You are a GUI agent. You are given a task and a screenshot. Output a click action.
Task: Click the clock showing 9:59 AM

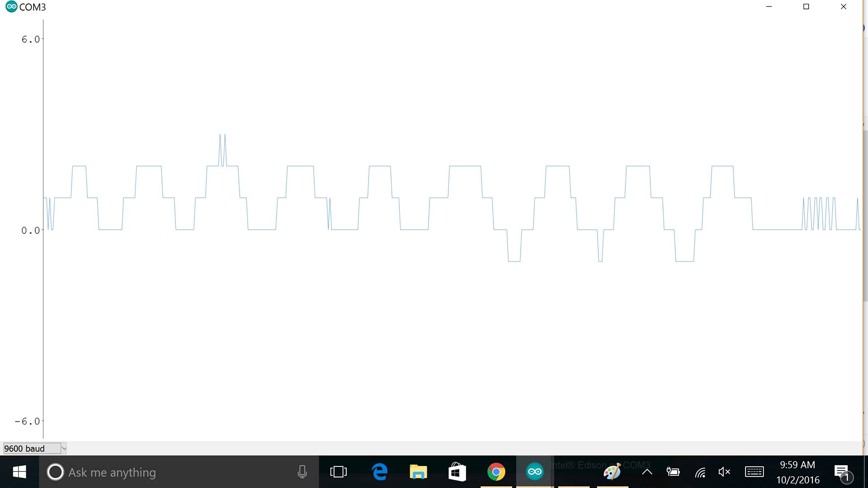pos(798,472)
